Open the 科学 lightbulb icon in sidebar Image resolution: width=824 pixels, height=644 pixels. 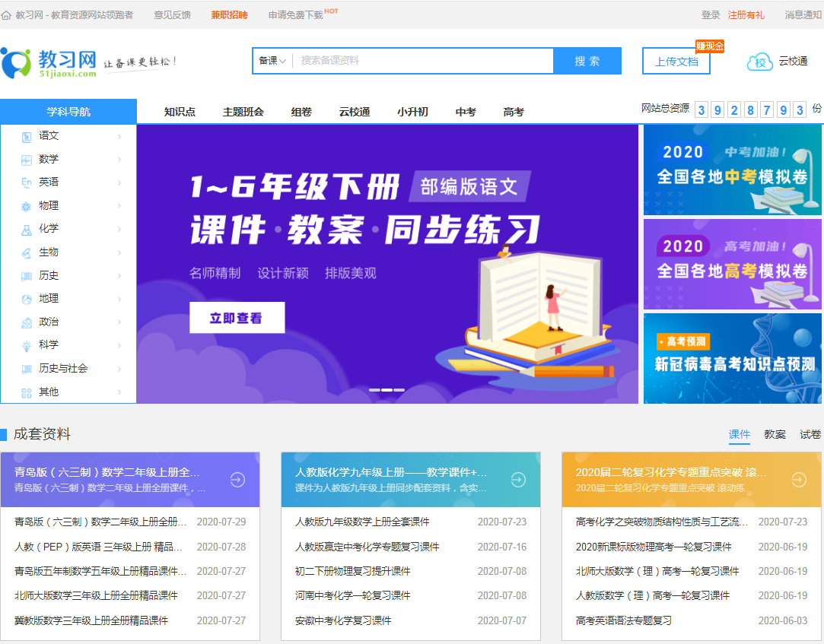27,346
